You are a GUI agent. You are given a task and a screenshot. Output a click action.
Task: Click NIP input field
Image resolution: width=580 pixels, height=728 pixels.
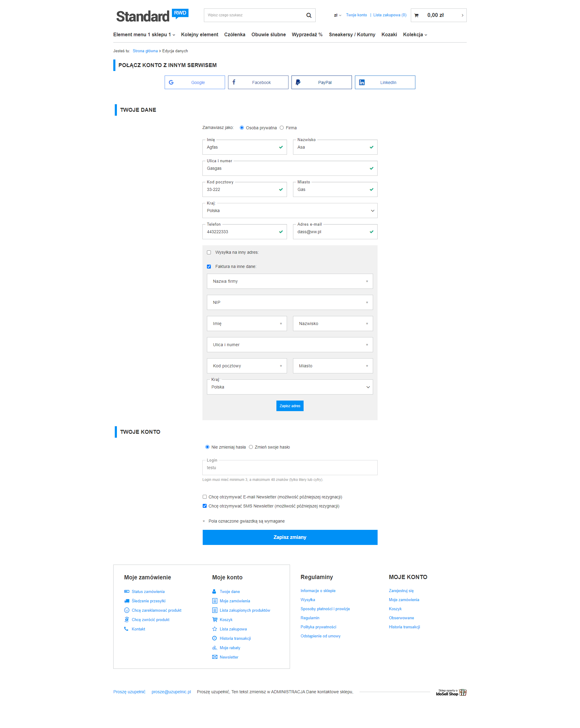coord(290,302)
